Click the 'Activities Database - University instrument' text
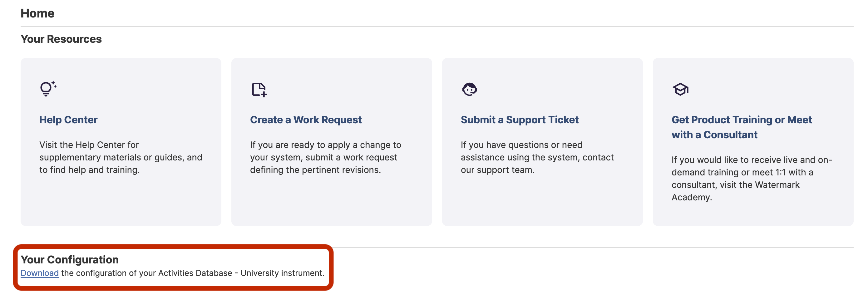The width and height of the screenshot is (868, 299). click(241, 273)
